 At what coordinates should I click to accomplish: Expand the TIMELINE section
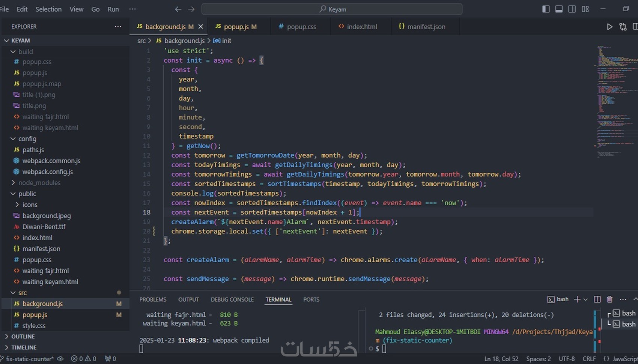pos(65,347)
